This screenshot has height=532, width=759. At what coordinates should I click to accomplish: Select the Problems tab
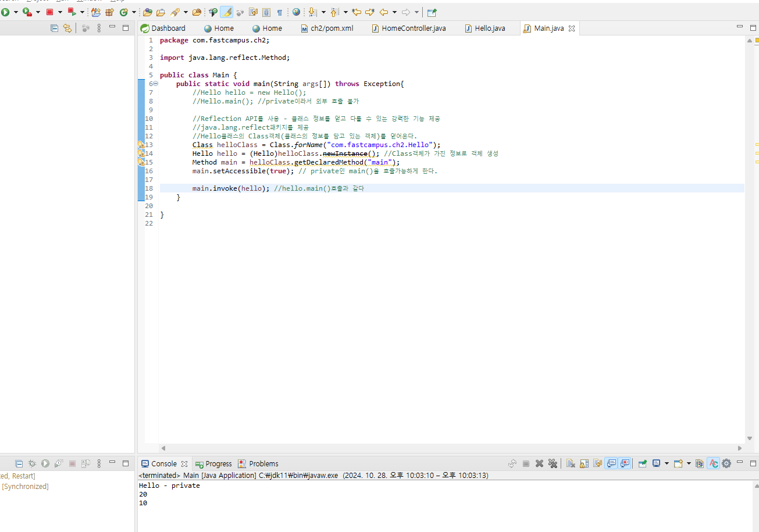(258, 463)
